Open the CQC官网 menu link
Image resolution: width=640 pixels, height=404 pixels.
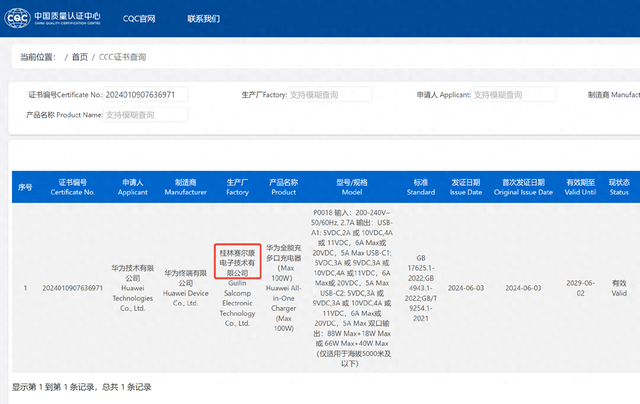139,19
